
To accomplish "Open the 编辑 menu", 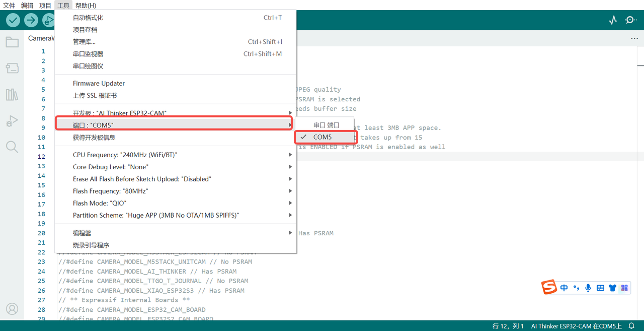I will [27, 6].
